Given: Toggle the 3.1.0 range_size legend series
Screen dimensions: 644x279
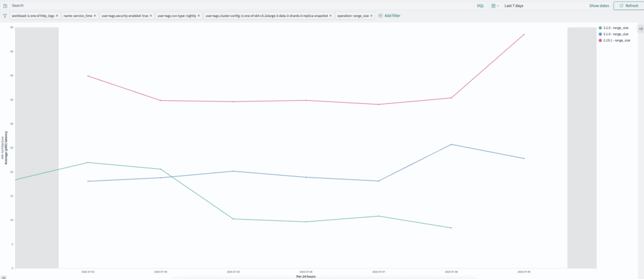Looking at the screenshot, I should 614,34.
